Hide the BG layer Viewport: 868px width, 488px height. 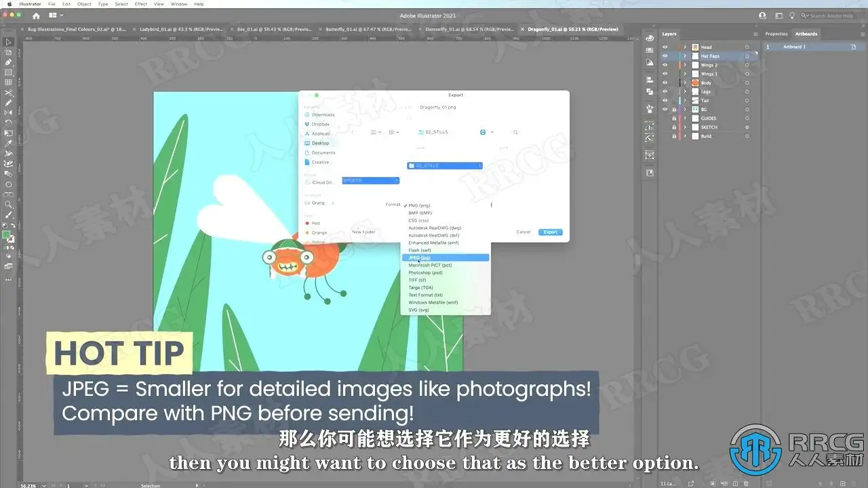[665, 109]
